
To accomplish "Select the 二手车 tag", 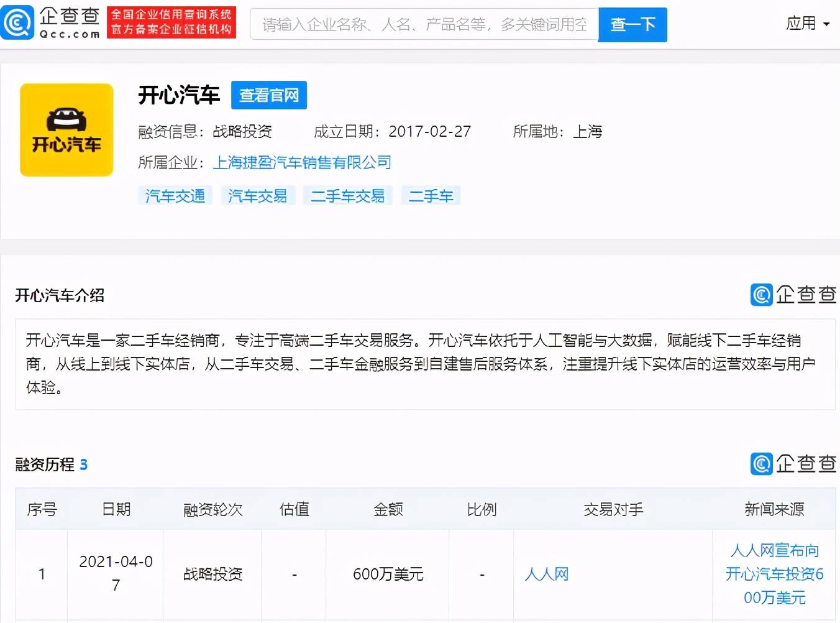I will click(431, 196).
